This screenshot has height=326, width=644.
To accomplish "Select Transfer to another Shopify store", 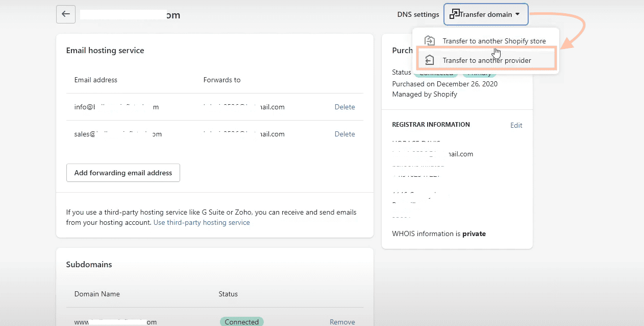I will pyautogui.click(x=493, y=40).
